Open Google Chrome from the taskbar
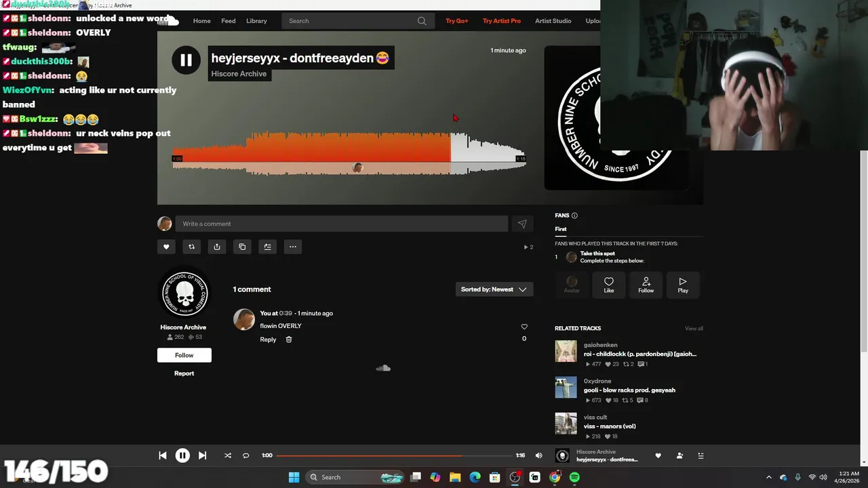 pyautogui.click(x=555, y=477)
